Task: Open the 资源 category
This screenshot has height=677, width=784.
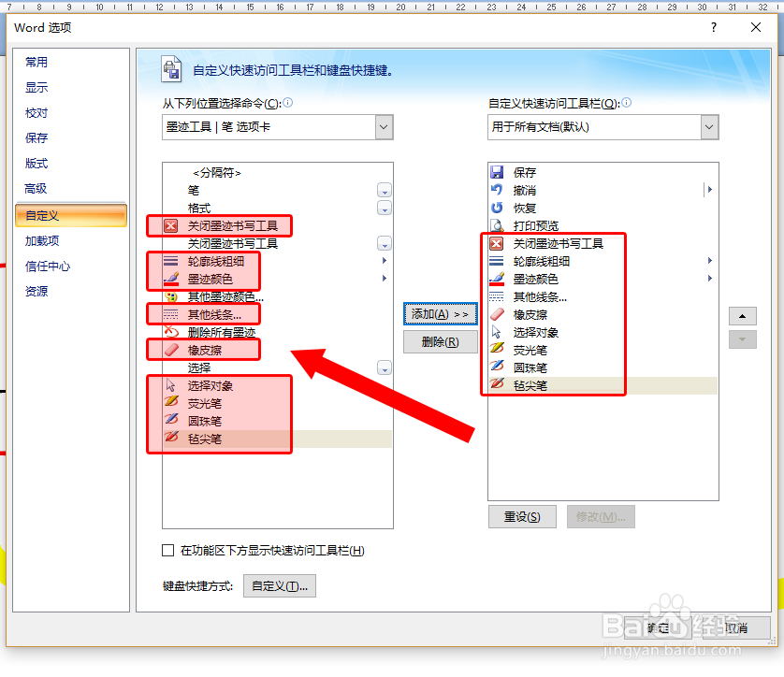Action: pyautogui.click(x=36, y=292)
